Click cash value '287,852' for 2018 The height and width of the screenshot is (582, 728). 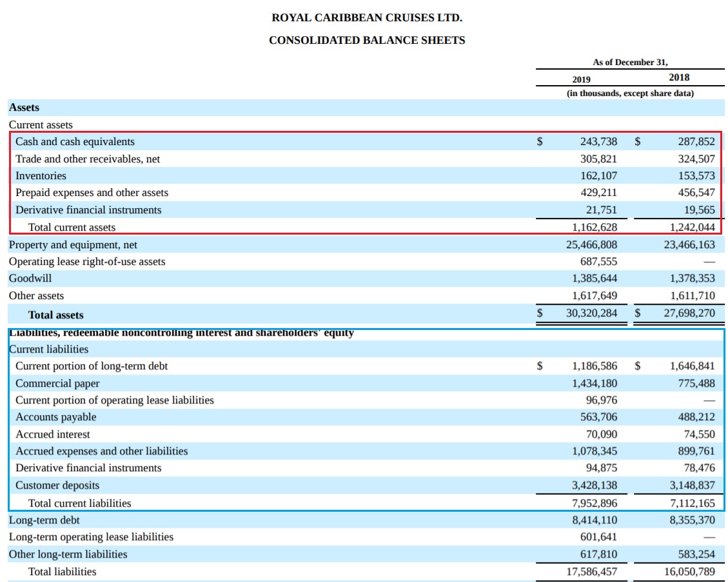696,142
